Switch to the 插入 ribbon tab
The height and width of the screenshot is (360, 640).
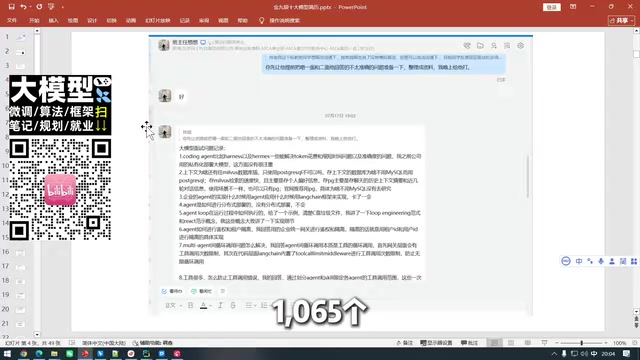coord(53,20)
